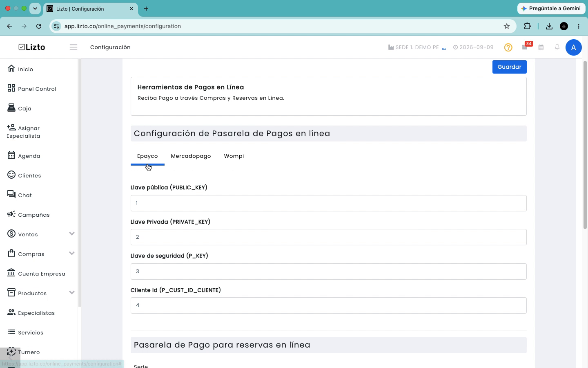Click the Guardar button
The width and height of the screenshot is (588, 368).
pyautogui.click(x=509, y=67)
